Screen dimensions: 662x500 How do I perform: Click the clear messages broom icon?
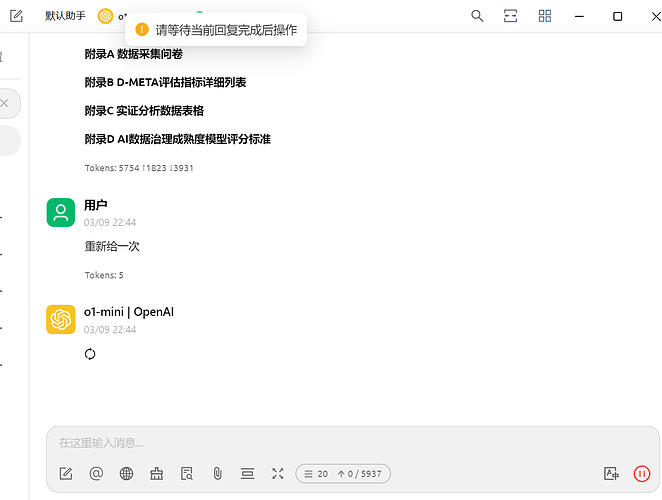[x=157, y=474]
